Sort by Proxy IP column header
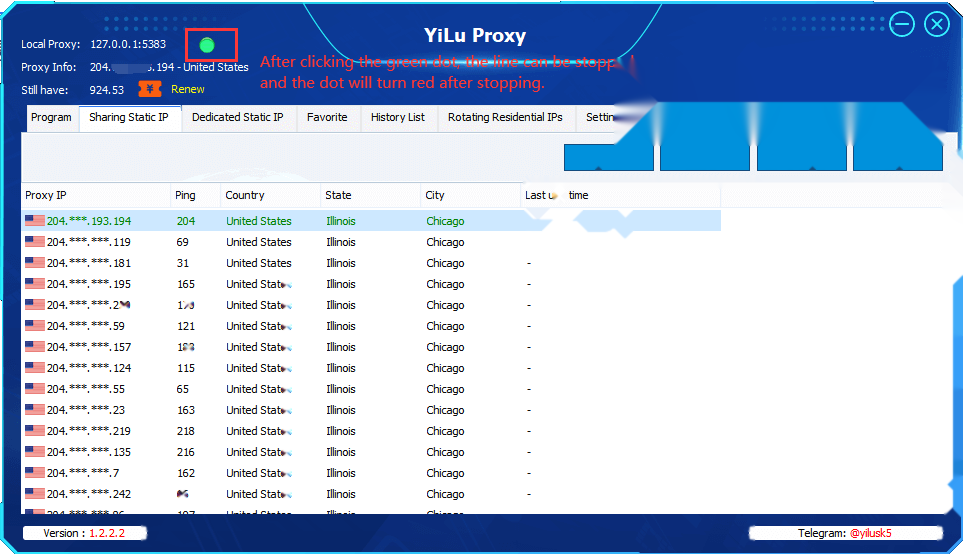The height and width of the screenshot is (554, 963). (x=96, y=195)
